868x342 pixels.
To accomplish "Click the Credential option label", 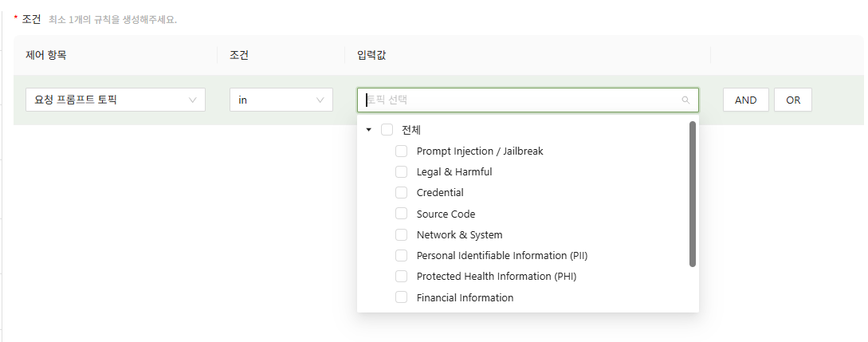I will tap(440, 193).
